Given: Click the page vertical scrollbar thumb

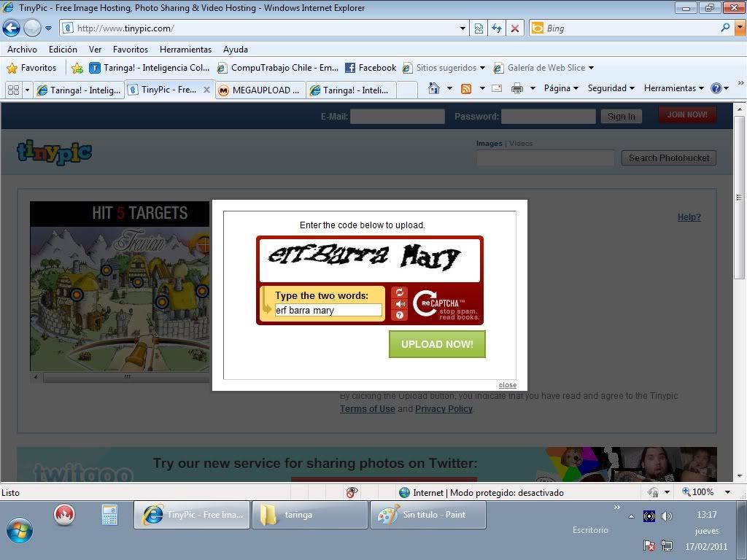Looking at the screenshot, I should click(740, 198).
